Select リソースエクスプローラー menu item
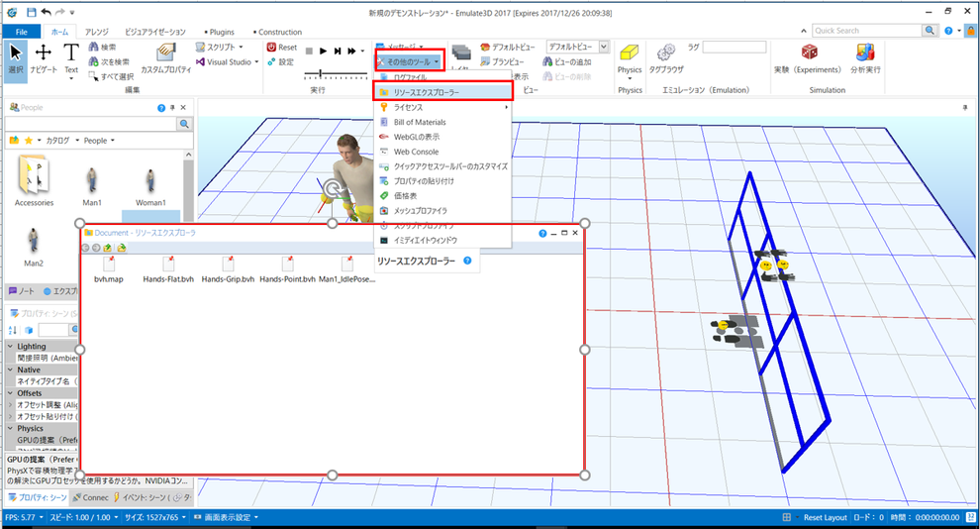 (x=443, y=92)
